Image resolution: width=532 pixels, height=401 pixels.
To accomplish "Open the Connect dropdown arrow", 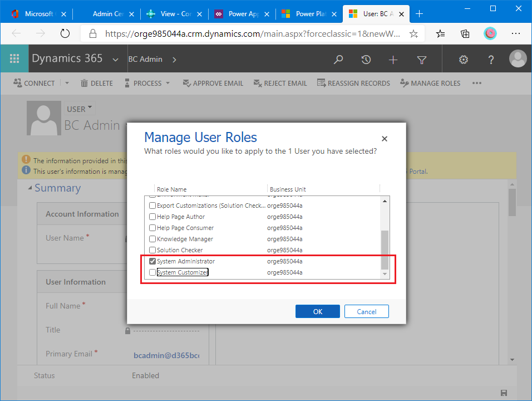I will pyautogui.click(x=67, y=83).
